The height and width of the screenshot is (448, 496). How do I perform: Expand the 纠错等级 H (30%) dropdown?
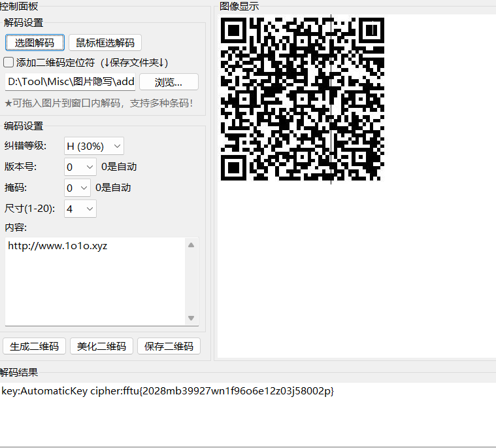coord(93,146)
